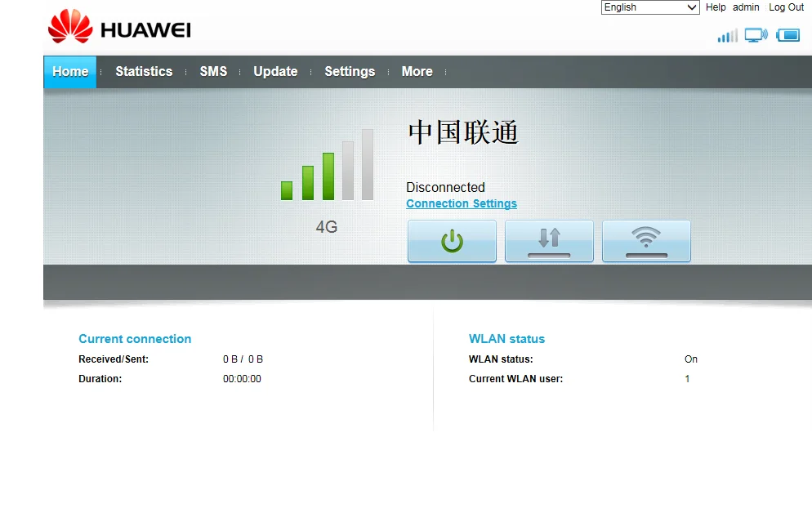Click Log Out
The width and height of the screenshot is (812, 526).
click(786, 7)
